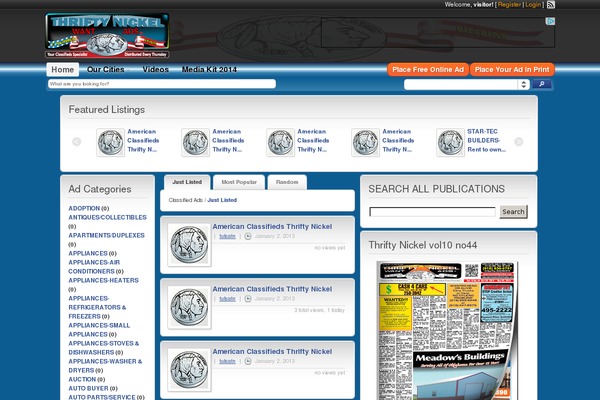Viewport: 600px width, 400px height.
Task: Open APPLIANCES-REFRIGERATORS & FREEZERS category
Action: (x=97, y=307)
